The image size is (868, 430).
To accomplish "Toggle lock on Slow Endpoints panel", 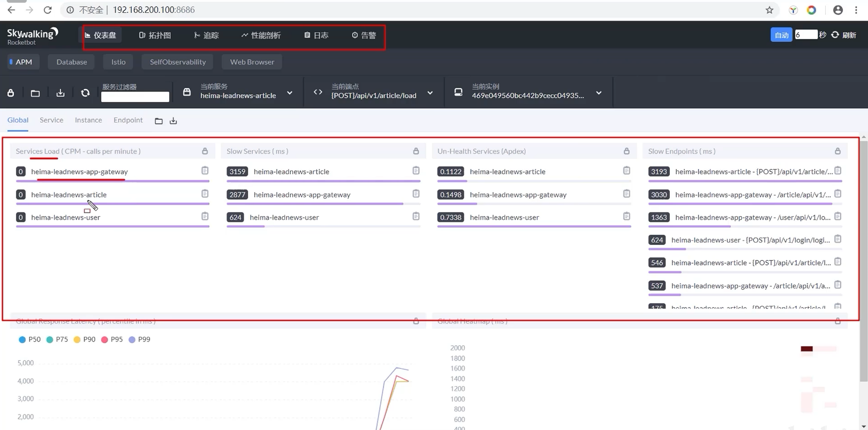I will click(x=837, y=152).
